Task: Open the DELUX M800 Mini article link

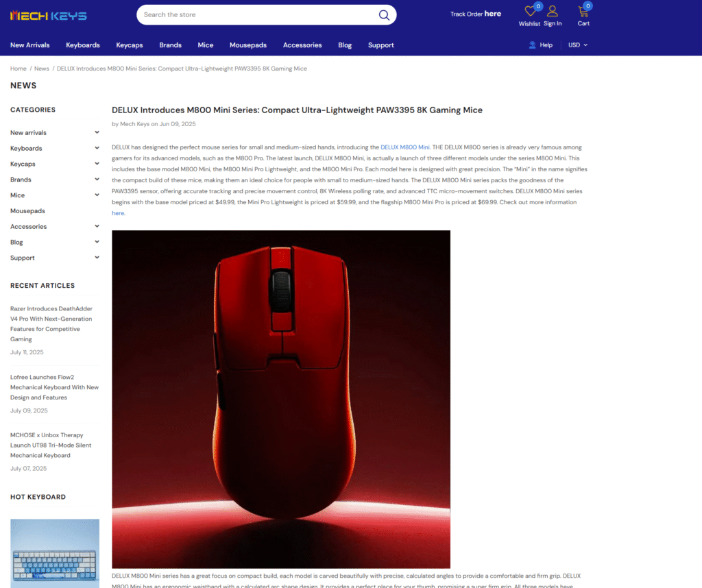Action: click(404, 147)
